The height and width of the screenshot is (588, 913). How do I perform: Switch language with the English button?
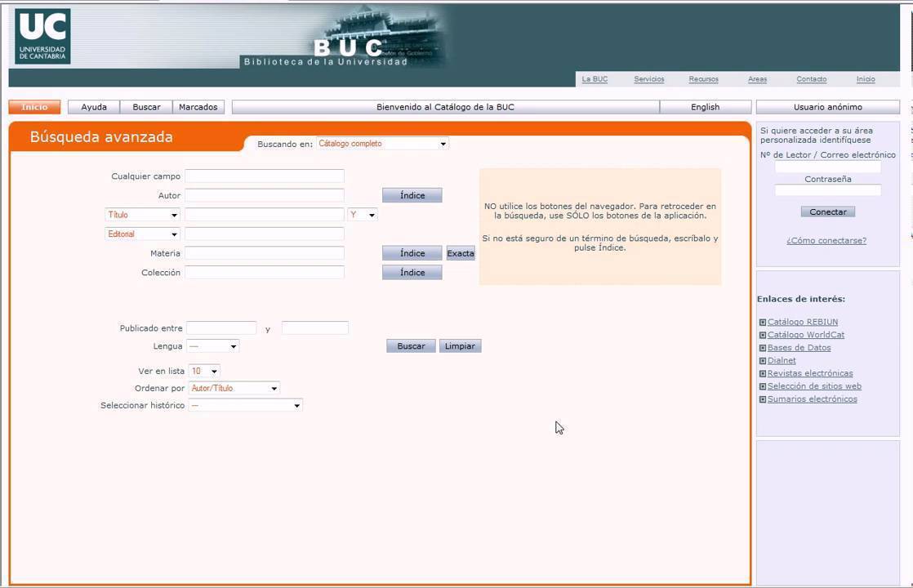tap(705, 107)
